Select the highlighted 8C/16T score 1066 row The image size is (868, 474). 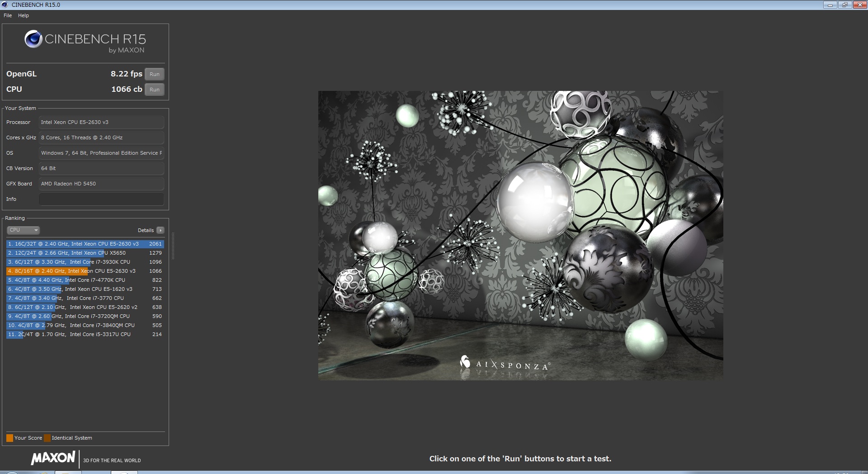click(x=85, y=271)
